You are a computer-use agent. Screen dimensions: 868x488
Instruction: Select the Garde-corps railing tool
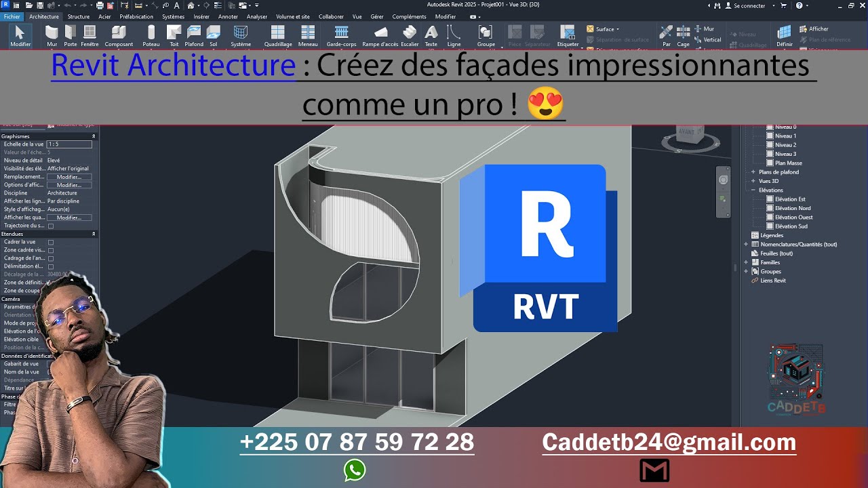[341, 35]
